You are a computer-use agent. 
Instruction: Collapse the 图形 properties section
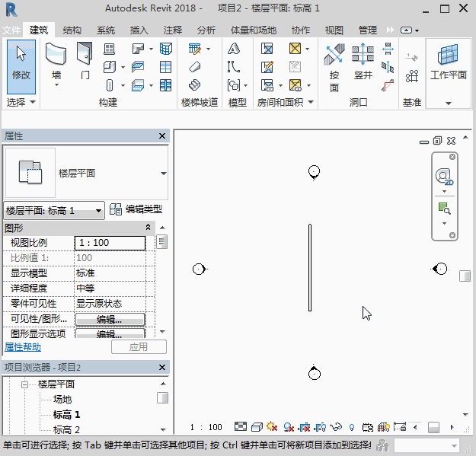[148, 228]
